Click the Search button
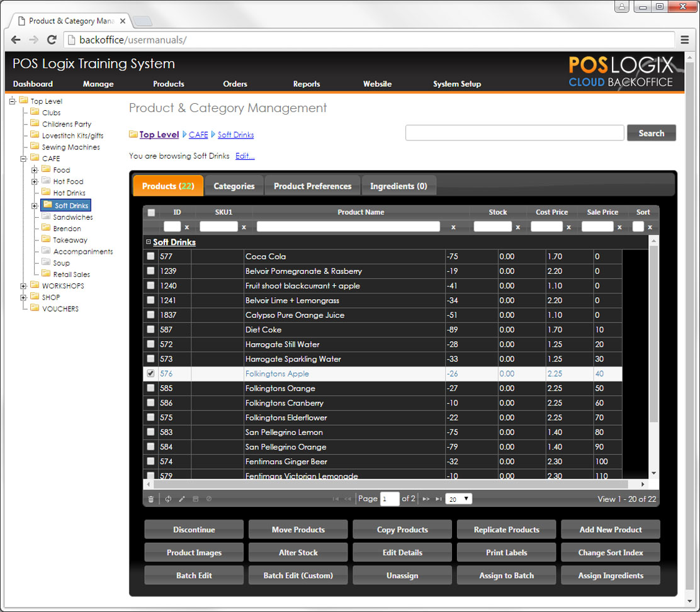This screenshot has width=700, height=612. coord(652,133)
